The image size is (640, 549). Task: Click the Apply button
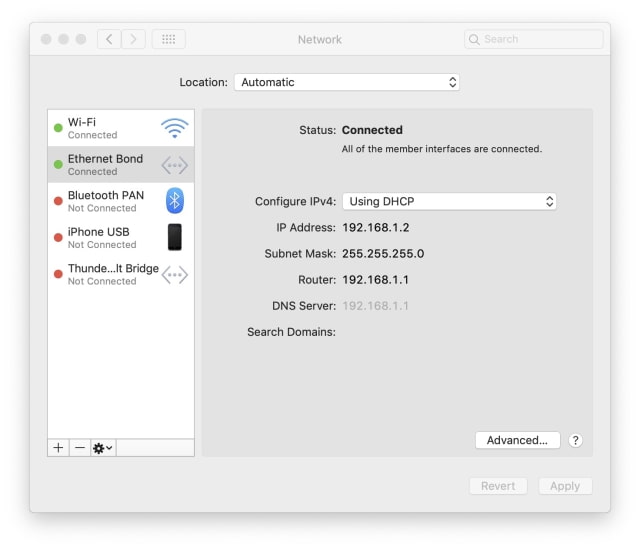coord(565,486)
